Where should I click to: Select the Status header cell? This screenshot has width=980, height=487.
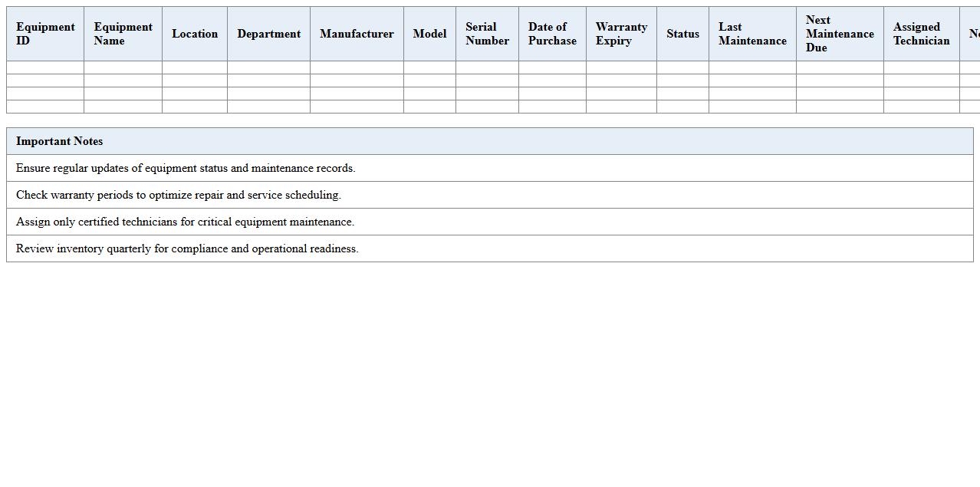click(682, 34)
